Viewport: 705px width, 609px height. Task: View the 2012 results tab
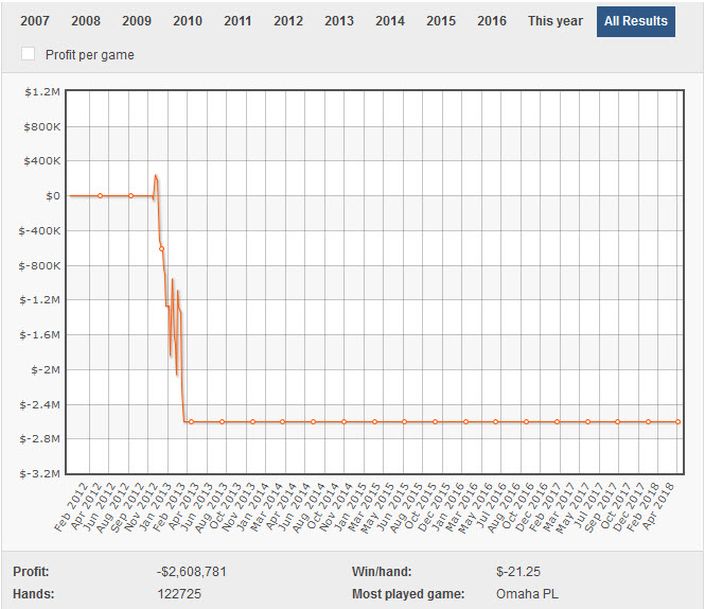click(x=288, y=21)
